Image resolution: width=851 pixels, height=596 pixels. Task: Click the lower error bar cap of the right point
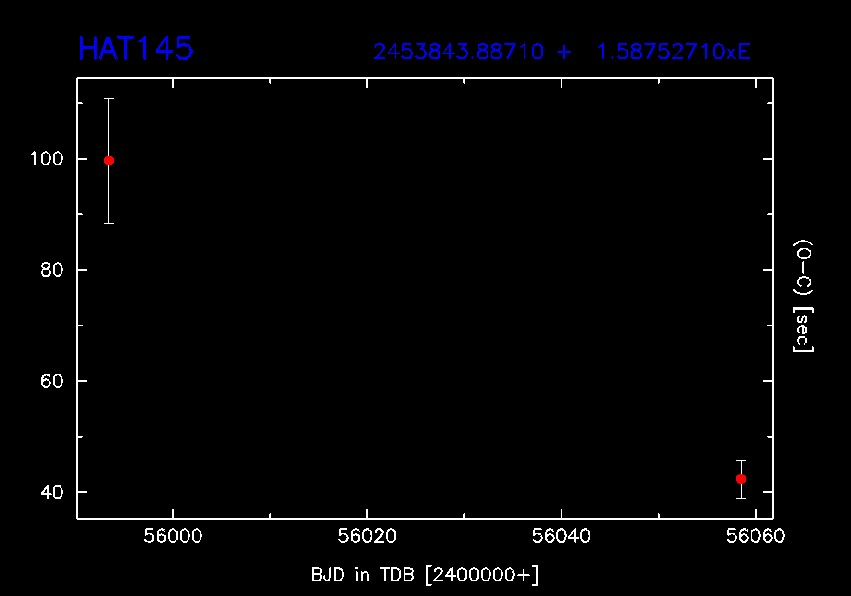740,498
